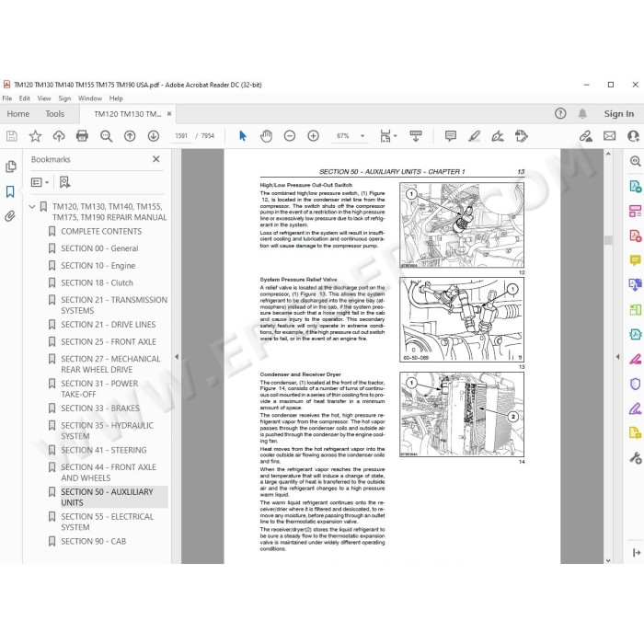Image resolution: width=644 pixels, height=644 pixels.
Task: Open the notifications bell
Action: point(582,114)
